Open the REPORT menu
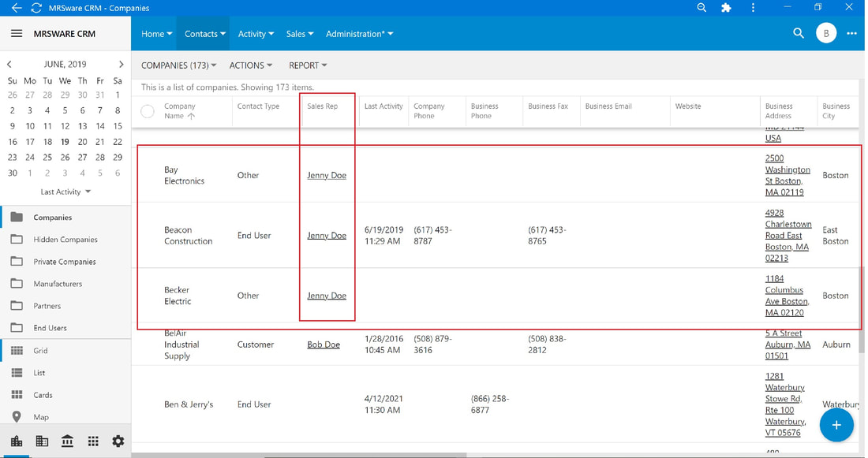The image size is (868, 458). [x=308, y=65]
